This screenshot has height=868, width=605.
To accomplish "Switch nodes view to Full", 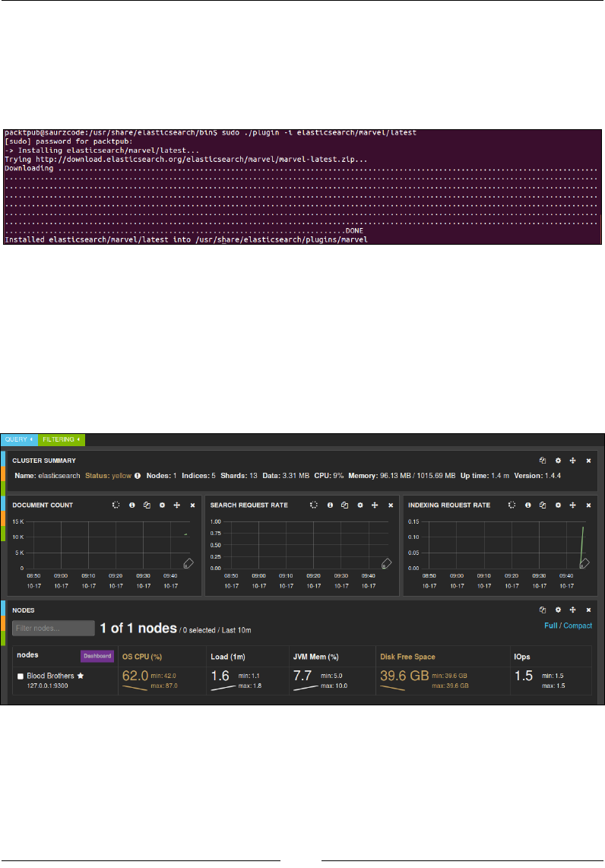I will (551, 626).
